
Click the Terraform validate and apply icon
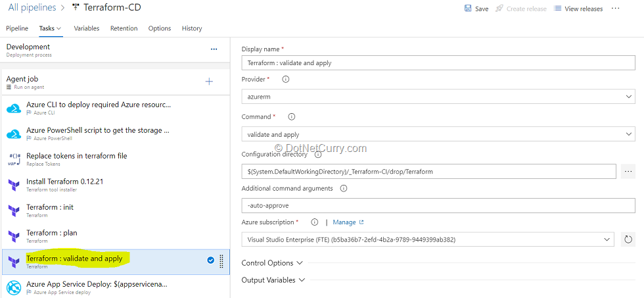point(14,262)
